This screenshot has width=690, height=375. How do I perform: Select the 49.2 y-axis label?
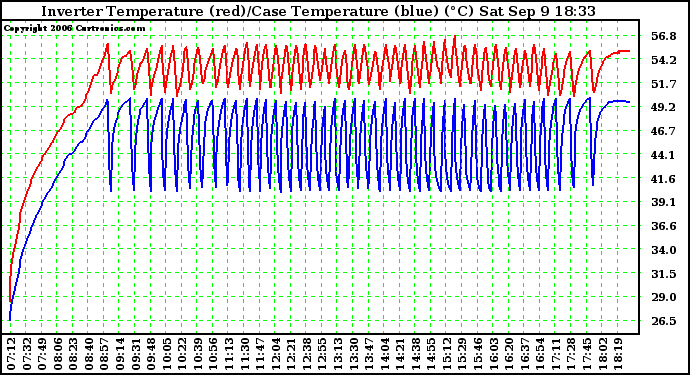click(x=664, y=107)
